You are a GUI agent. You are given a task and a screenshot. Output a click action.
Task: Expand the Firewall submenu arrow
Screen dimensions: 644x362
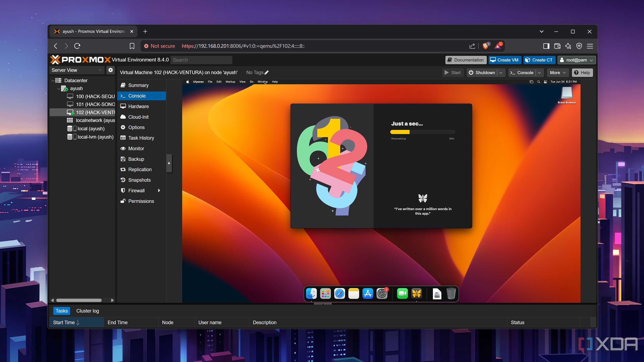coord(159,191)
